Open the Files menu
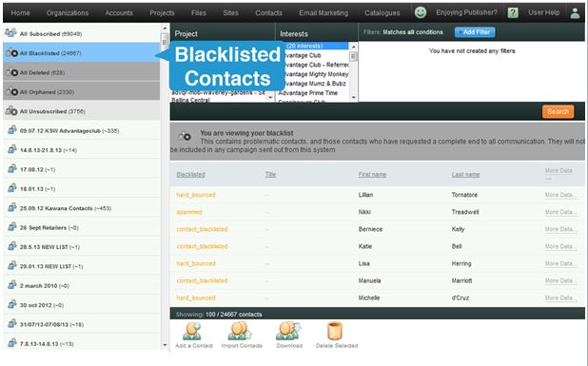 (x=199, y=12)
